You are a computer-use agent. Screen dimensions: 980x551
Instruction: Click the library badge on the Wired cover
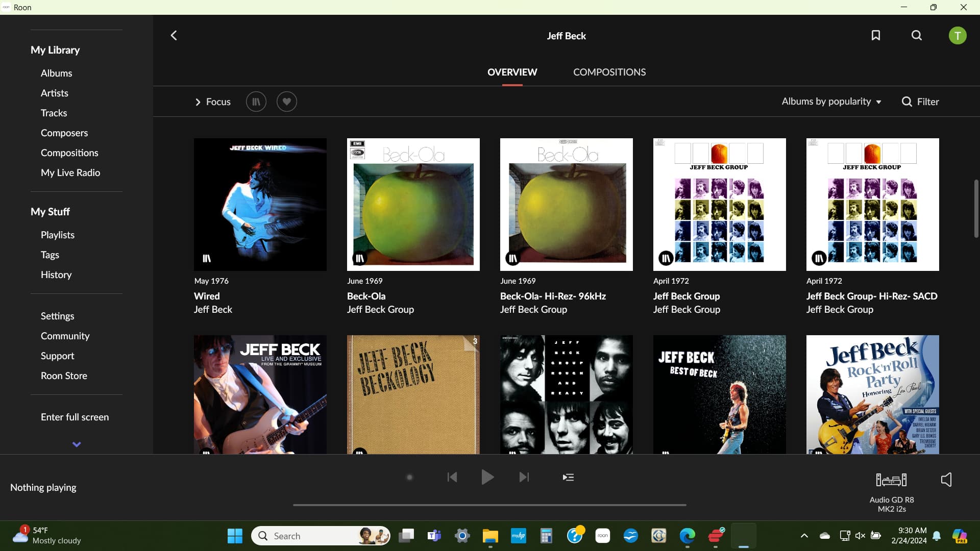pos(206,258)
